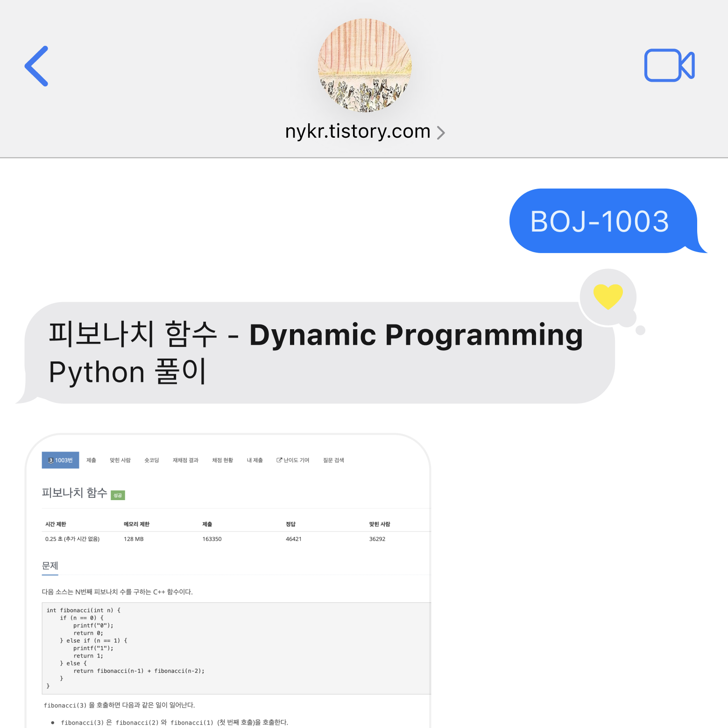728x728 pixels.
Task: Click the green 성공 badge next to 피보나치 함수
Action: tap(117, 495)
